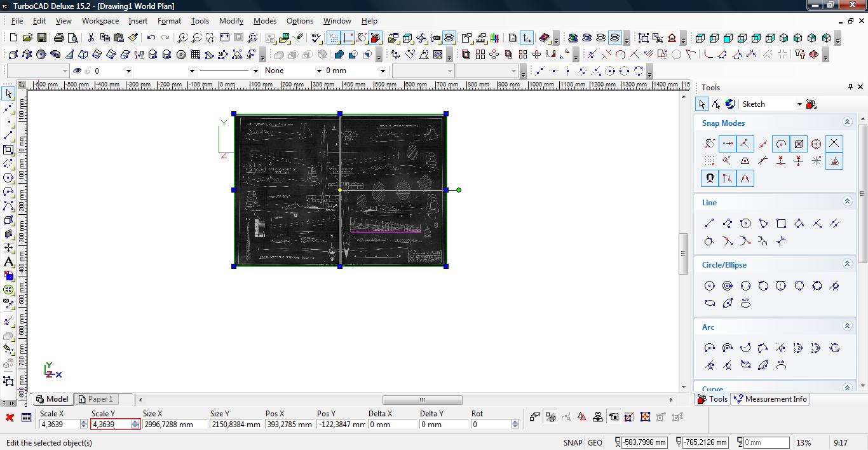
Task: Save the drawing with the floppy icon
Action: coord(41,37)
